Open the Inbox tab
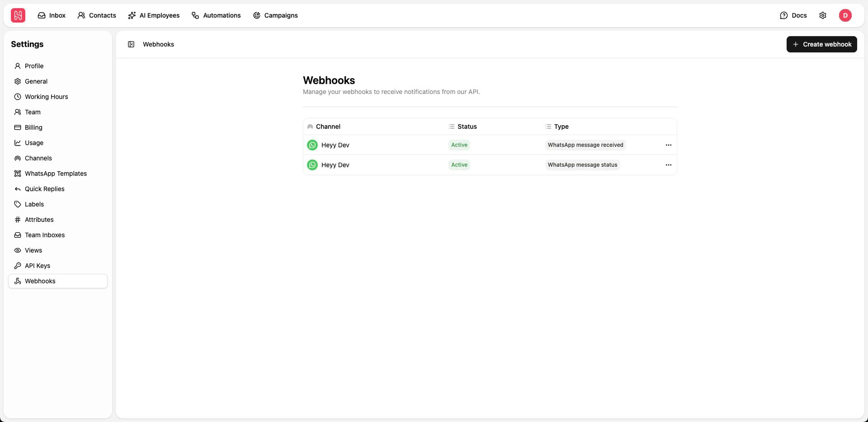 52,15
